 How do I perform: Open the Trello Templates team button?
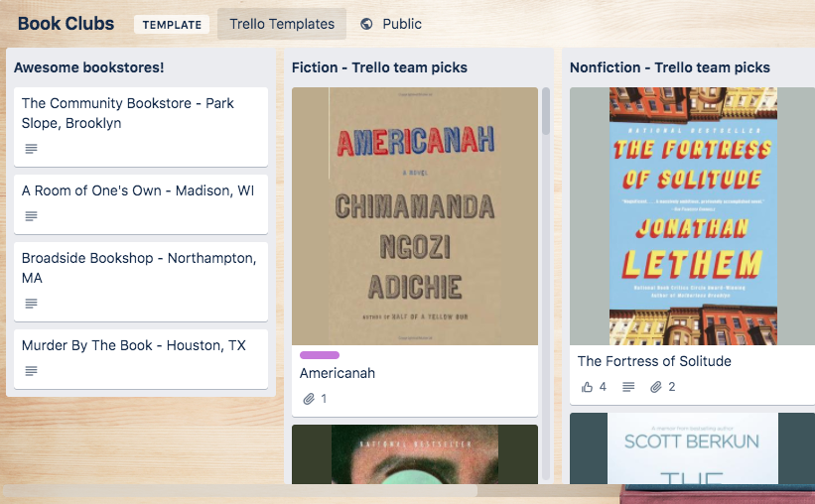click(x=282, y=24)
